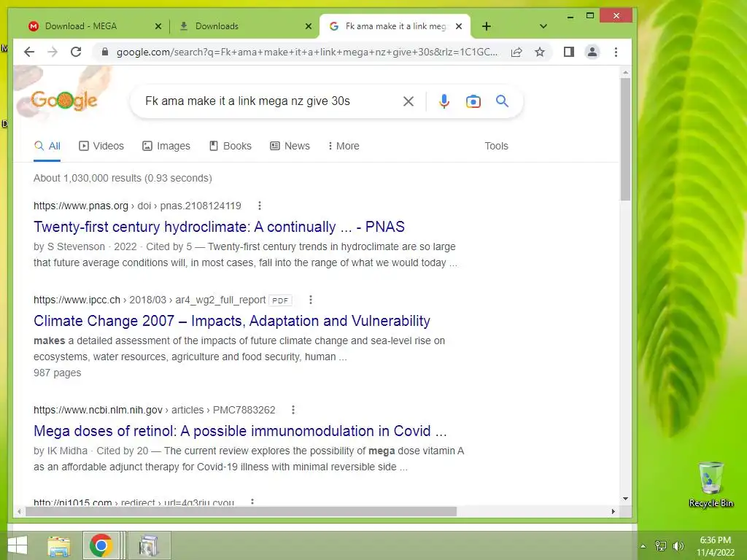Share this page from address bar
Screen dimensions: 747x560
516,52
